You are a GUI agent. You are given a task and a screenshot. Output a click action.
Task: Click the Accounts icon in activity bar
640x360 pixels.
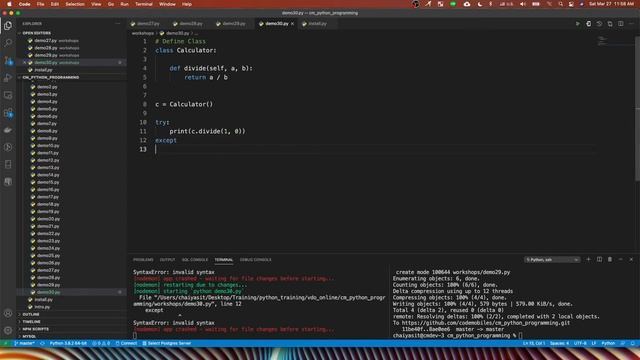[8, 313]
